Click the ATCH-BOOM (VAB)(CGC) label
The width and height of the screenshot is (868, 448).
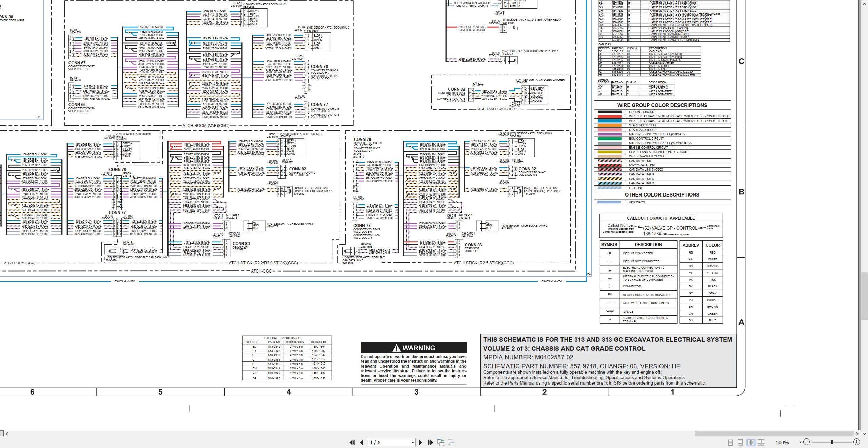click(206, 126)
